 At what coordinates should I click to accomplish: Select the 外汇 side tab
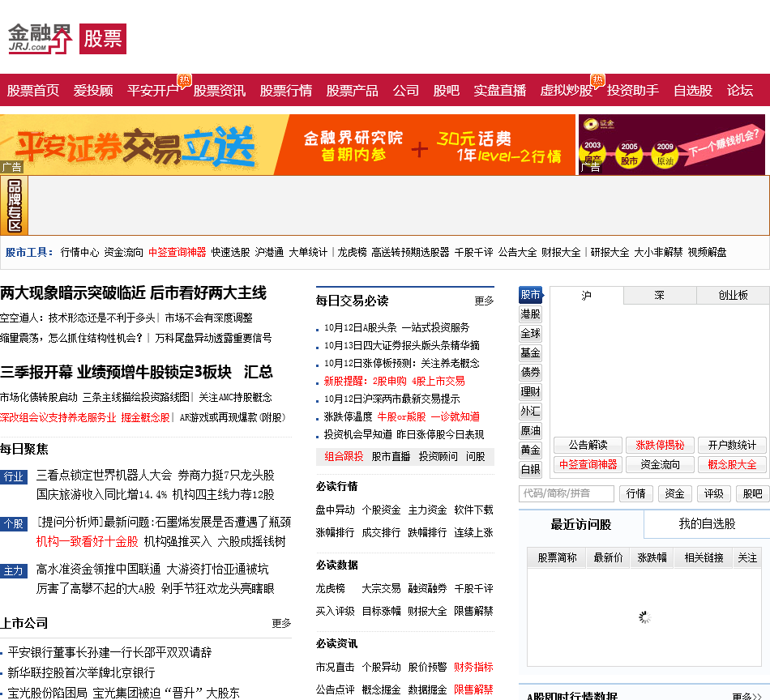(530, 412)
